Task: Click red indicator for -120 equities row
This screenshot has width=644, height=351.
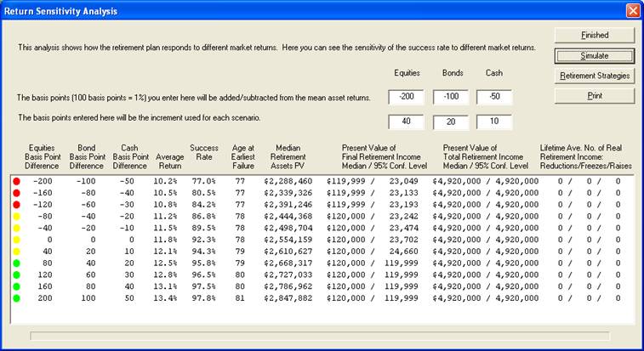Action: [x=16, y=205]
